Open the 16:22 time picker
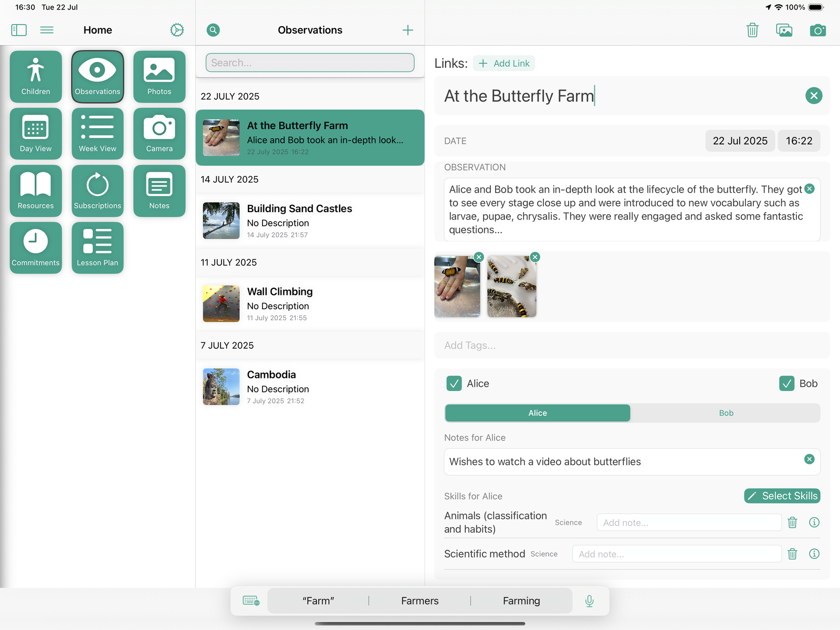840x630 pixels. point(799,141)
